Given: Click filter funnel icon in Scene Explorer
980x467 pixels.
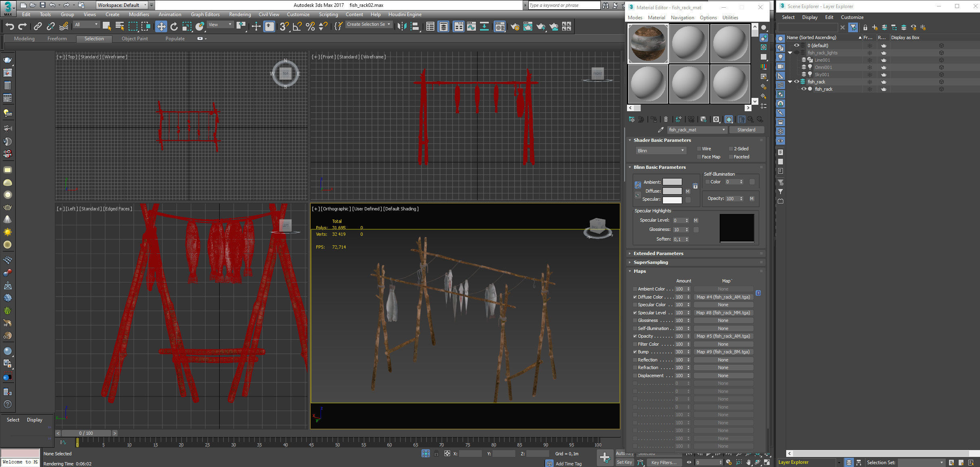Looking at the screenshot, I should click(853, 27).
